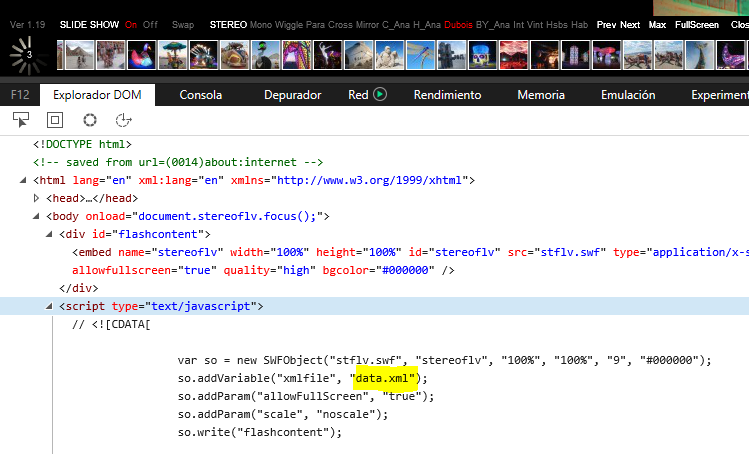
Task: Open the blue glowing skull thumbnail
Action: pos(482,55)
